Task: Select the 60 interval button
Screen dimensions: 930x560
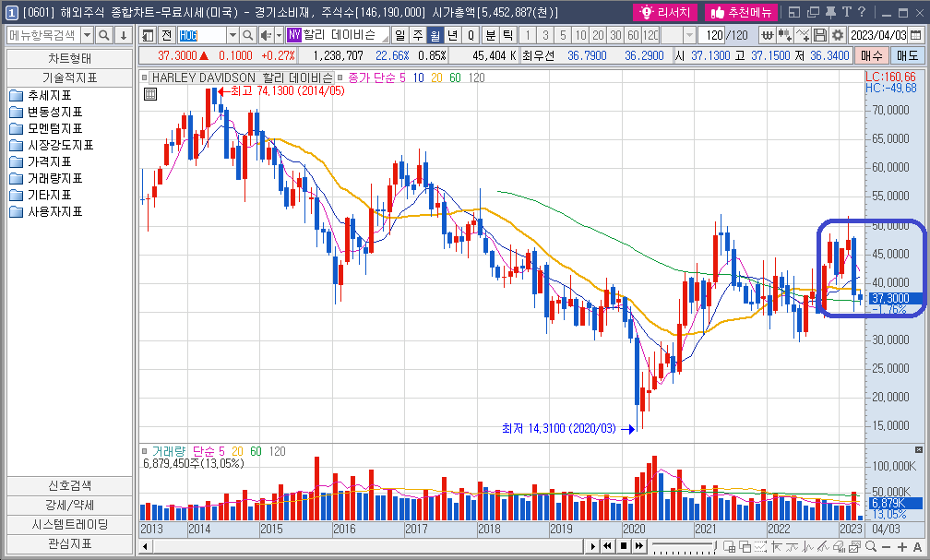Action: click(x=634, y=36)
